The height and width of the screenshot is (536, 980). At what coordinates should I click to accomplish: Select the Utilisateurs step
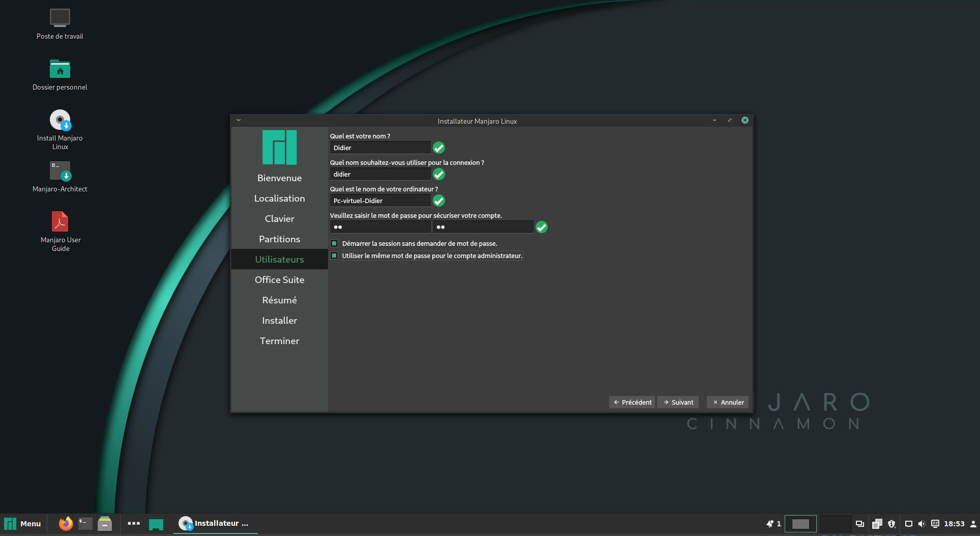279,260
